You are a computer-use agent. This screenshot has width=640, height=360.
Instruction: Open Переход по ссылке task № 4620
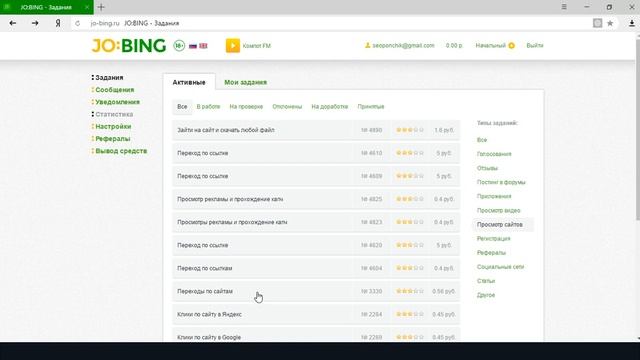(x=316, y=245)
